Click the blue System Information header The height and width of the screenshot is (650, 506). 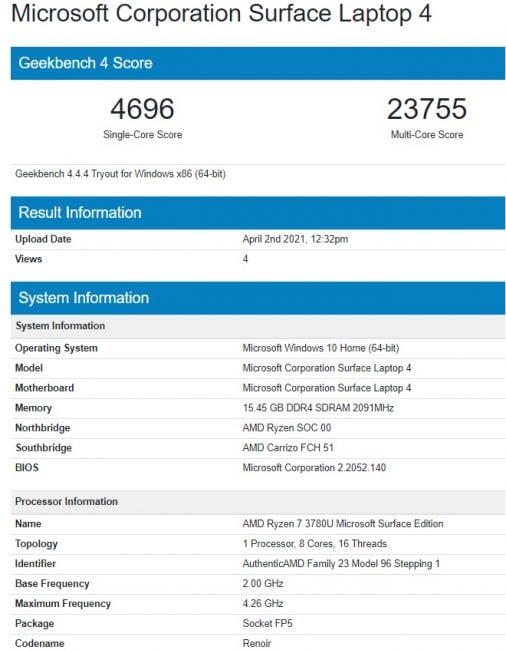[258, 298]
